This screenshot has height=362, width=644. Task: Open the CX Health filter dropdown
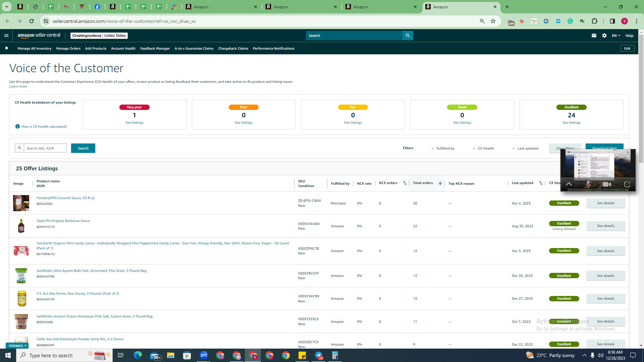pos(483,148)
